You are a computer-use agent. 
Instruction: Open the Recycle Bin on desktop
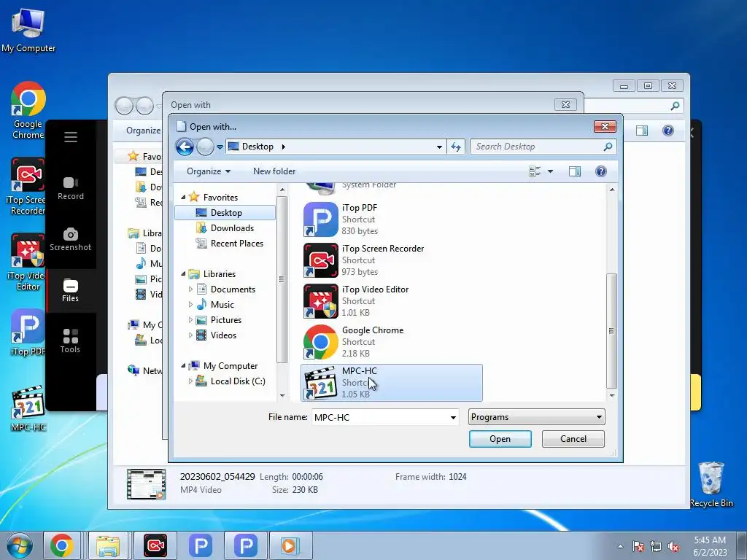pyautogui.click(x=711, y=485)
